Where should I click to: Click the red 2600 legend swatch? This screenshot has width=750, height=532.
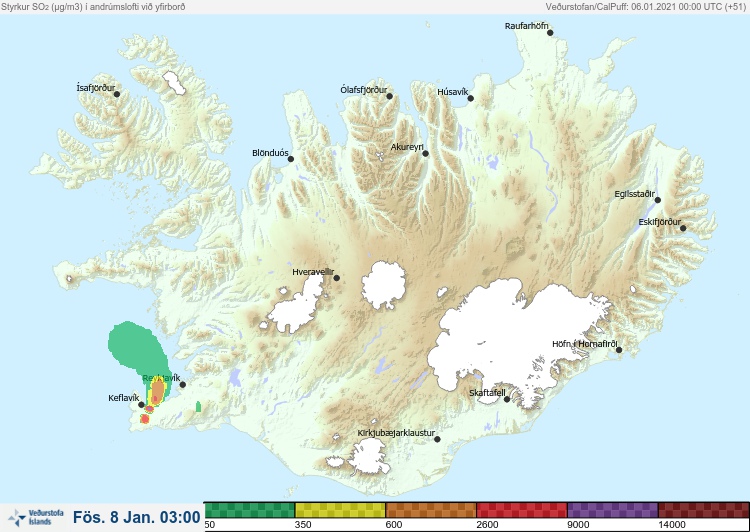pos(522,510)
